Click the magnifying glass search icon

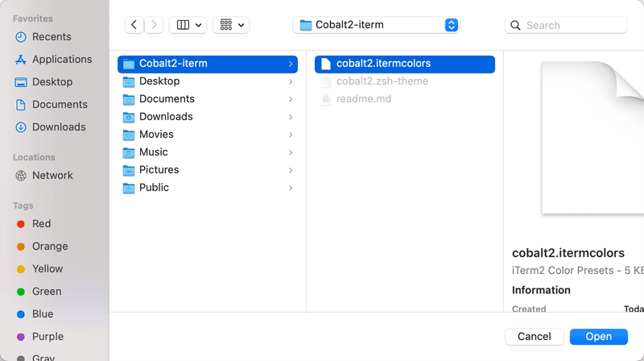point(515,26)
